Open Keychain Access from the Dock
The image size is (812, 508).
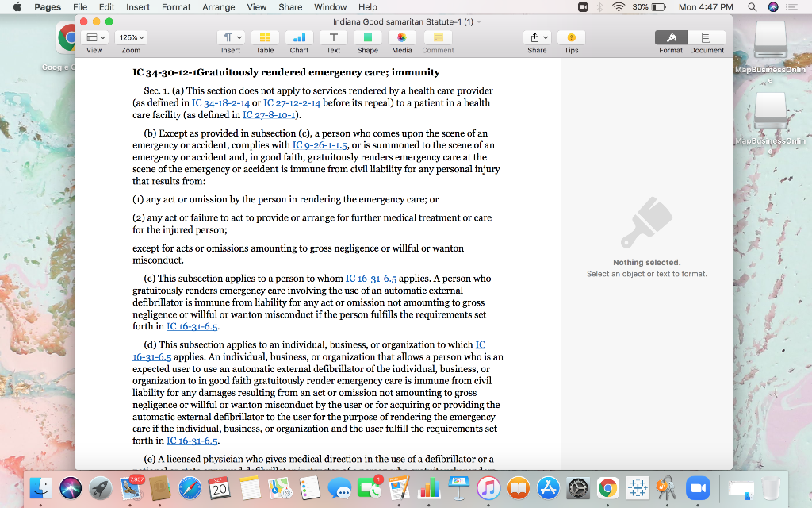(667, 488)
